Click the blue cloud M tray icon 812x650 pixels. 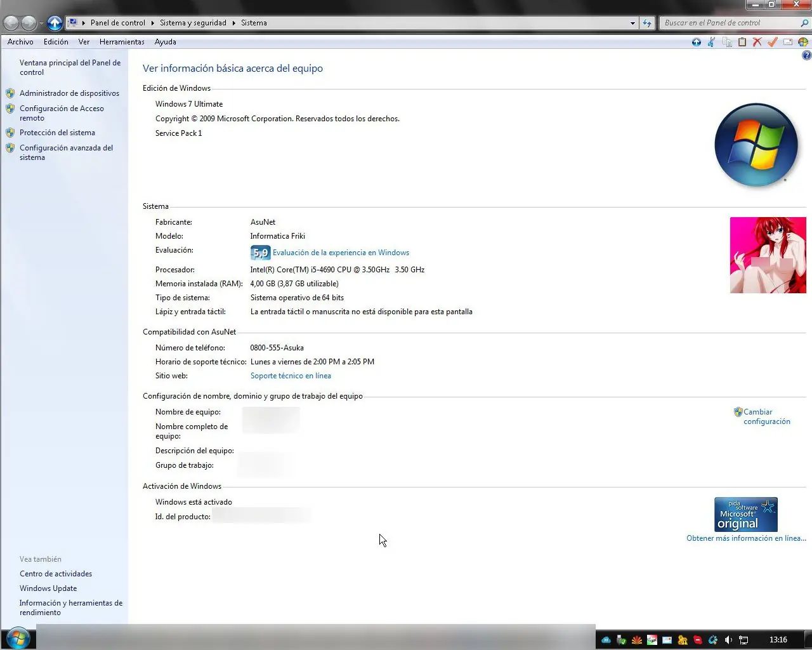coord(606,640)
